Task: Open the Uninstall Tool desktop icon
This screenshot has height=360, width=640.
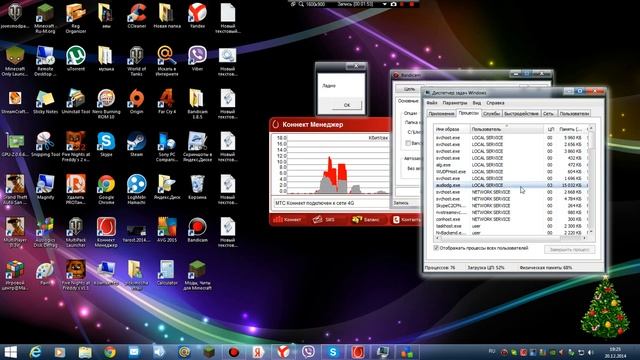Action: point(76,102)
